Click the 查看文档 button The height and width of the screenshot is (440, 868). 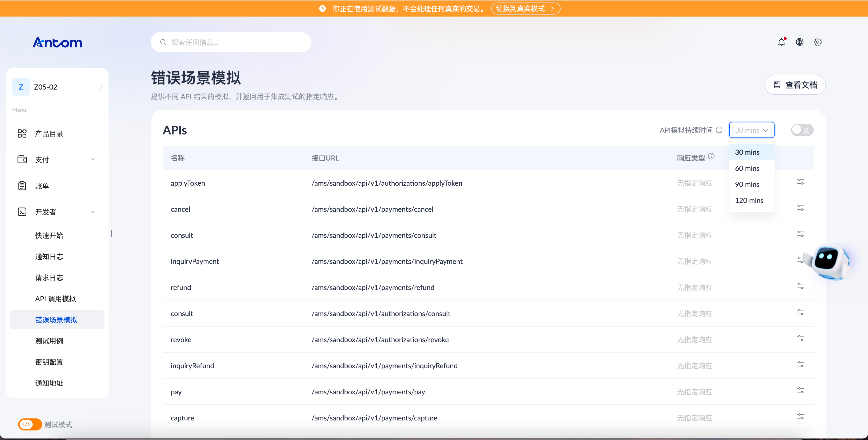click(x=795, y=85)
